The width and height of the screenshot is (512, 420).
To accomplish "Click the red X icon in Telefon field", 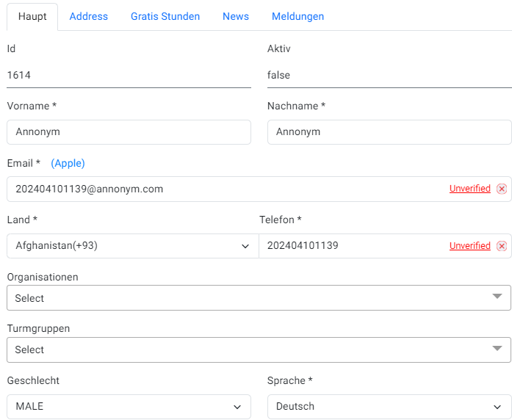I will [x=502, y=246].
